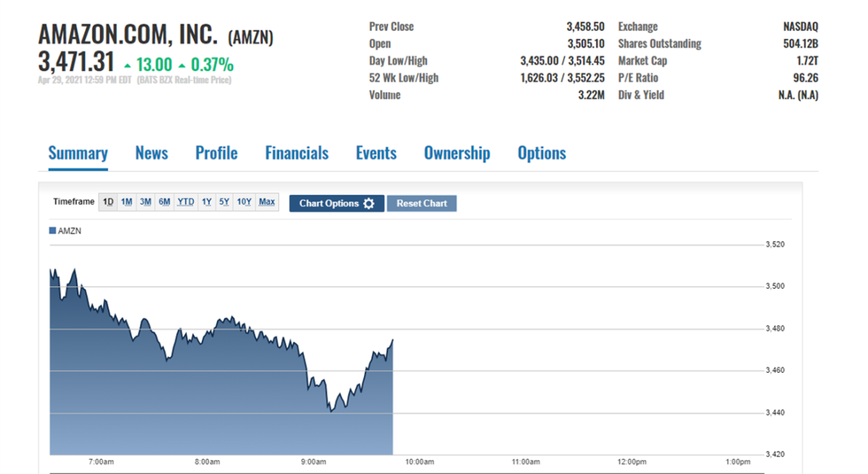This screenshot has height=474, width=868.
Task: Click the gear icon in Chart Options
Action: point(369,203)
